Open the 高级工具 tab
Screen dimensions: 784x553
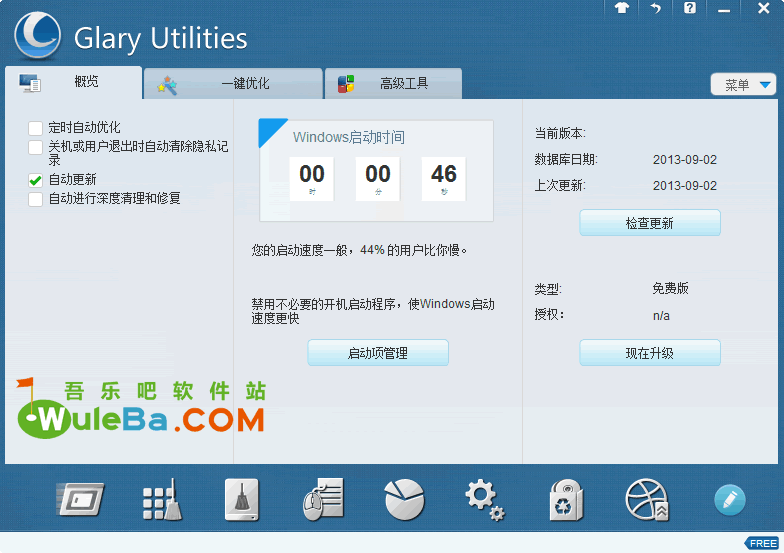click(x=393, y=83)
